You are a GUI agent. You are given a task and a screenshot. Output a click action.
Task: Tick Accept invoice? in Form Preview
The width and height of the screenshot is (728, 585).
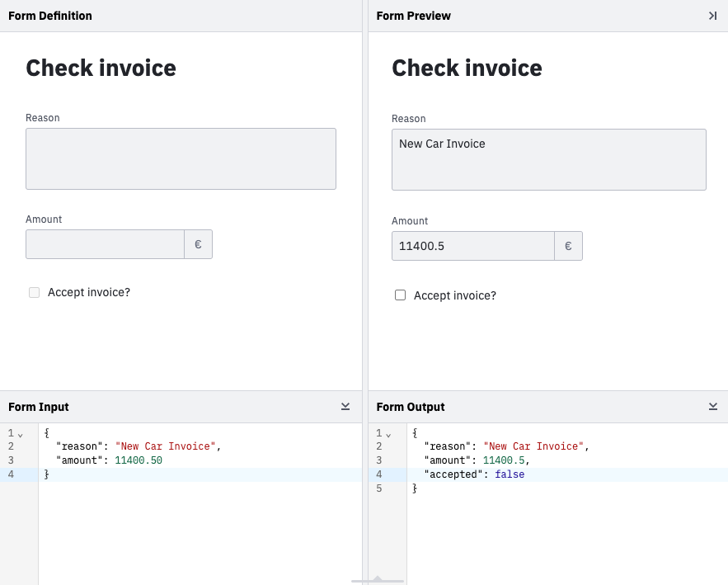400,295
